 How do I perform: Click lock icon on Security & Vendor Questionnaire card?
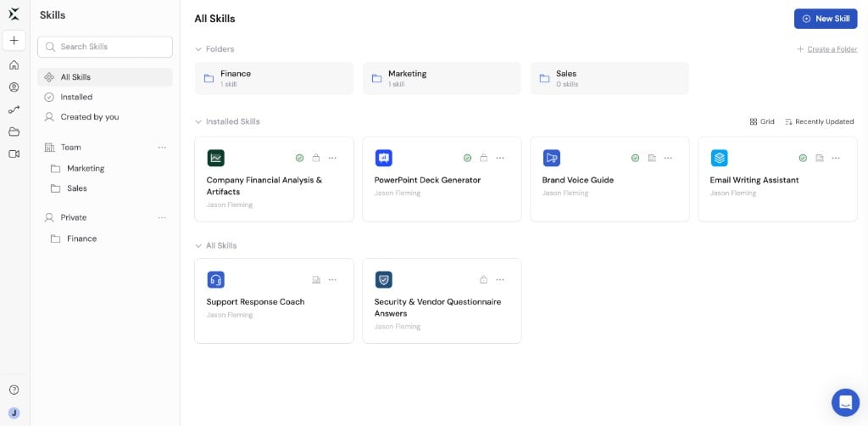click(484, 280)
